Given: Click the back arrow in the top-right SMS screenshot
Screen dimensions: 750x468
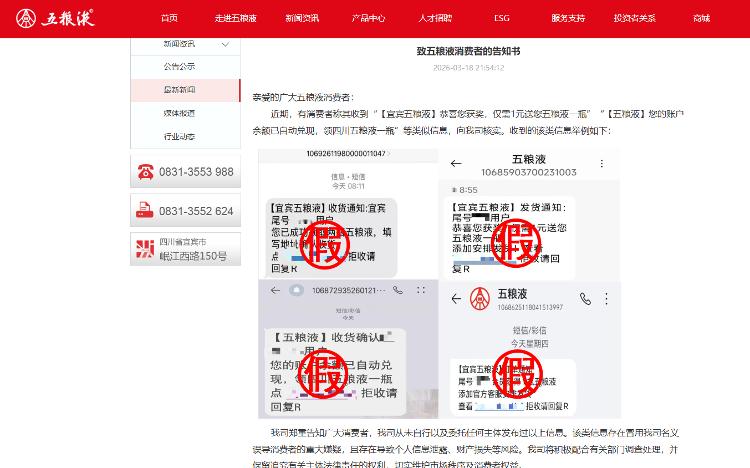Looking at the screenshot, I should point(456,163).
